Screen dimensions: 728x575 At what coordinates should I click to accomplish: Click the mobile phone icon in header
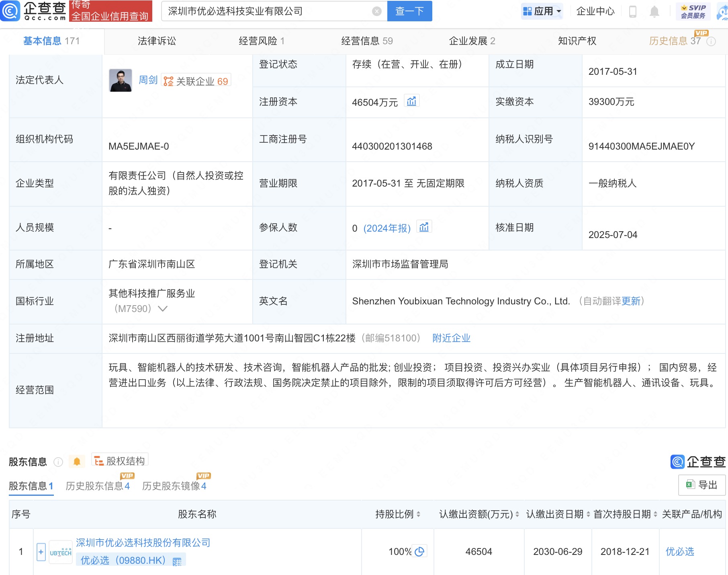coord(632,12)
